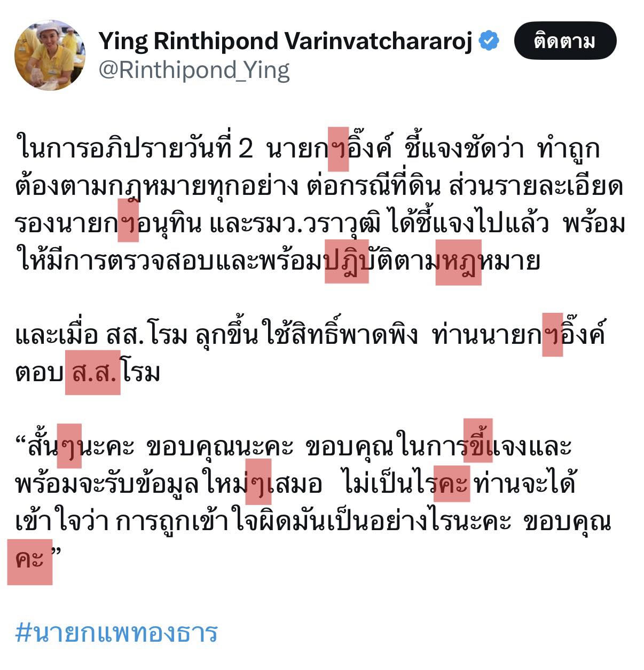Select highlighted หฎ in misspelled กฎหมาย
The width and height of the screenshot is (644, 670).
[x=458, y=262]
